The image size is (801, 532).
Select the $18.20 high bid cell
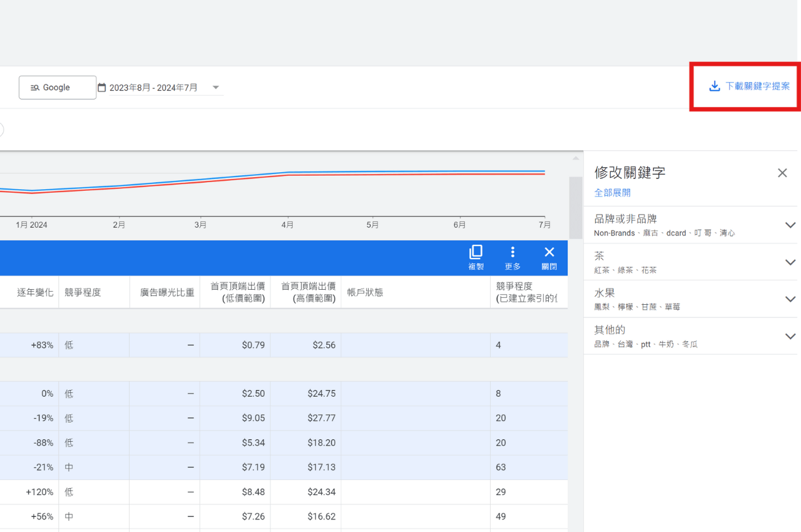322,442
